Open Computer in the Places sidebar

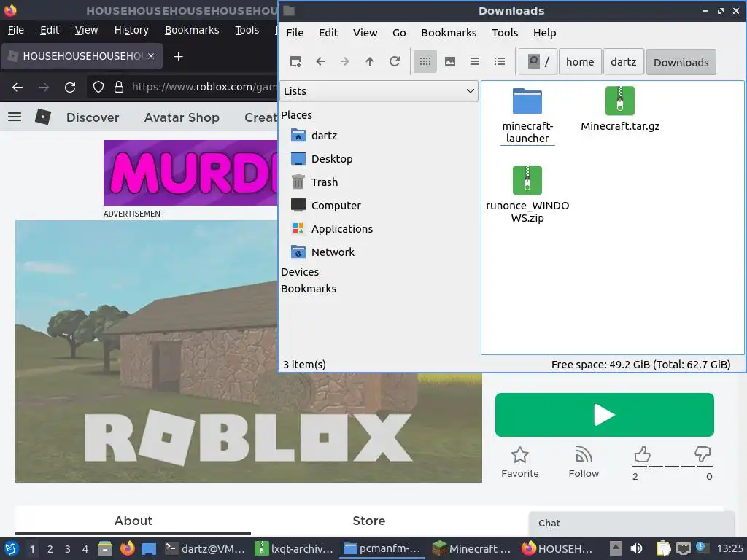click(x=336, y=206)
